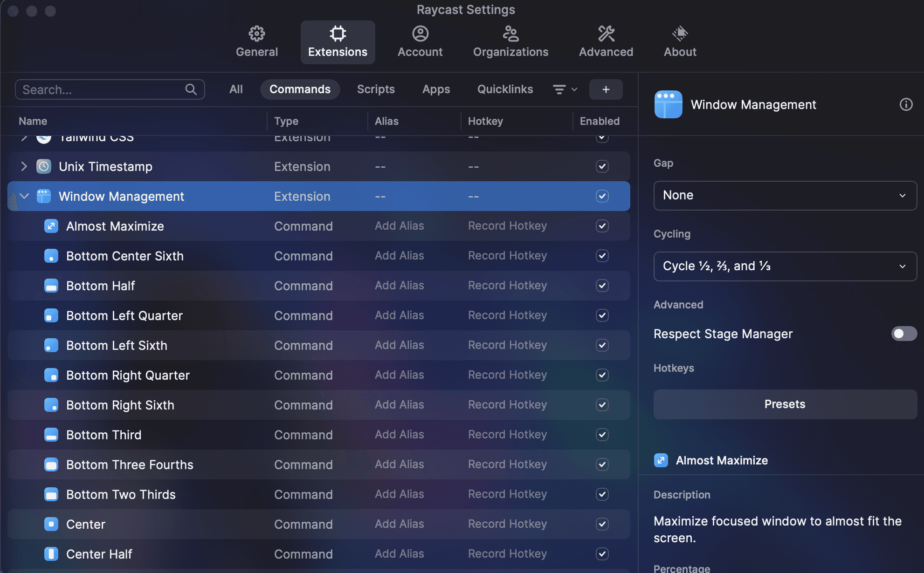Click the Bottom Three Fourths icon
This screenshot has height=573, width=924.
tap(51, 464)
